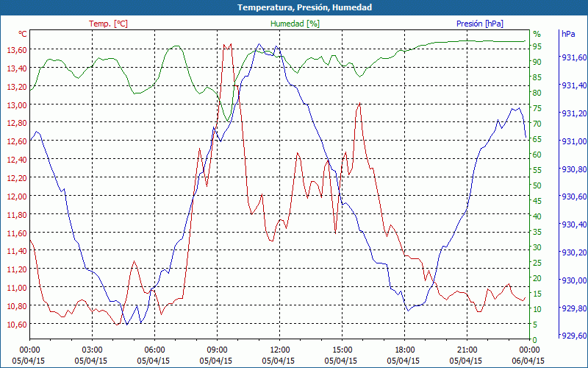Click the 03:00 time axis label
The height and width of the screenshot is (368, 588).
point(92,350)
